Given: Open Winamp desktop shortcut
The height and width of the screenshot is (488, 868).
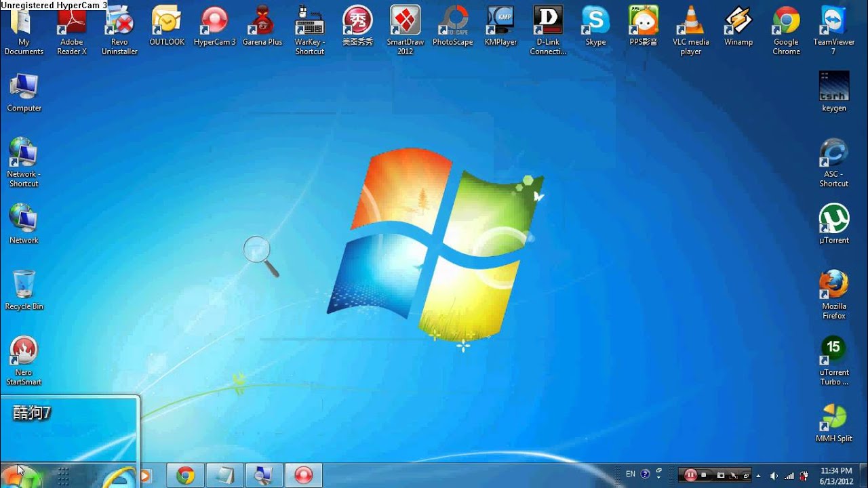Looking at the screenshot, I should pyautogui.click(x=738, y=26).
